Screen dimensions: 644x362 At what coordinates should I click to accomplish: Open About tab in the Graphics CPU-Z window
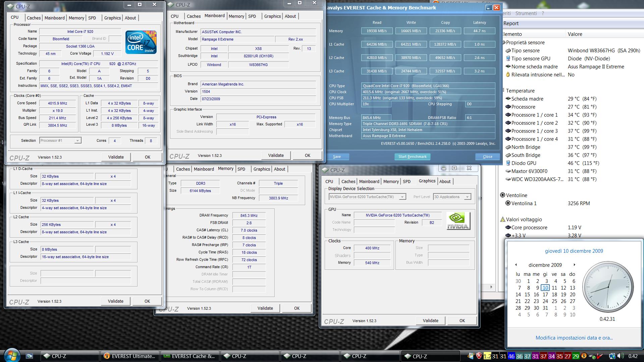[x=445, y=182]
